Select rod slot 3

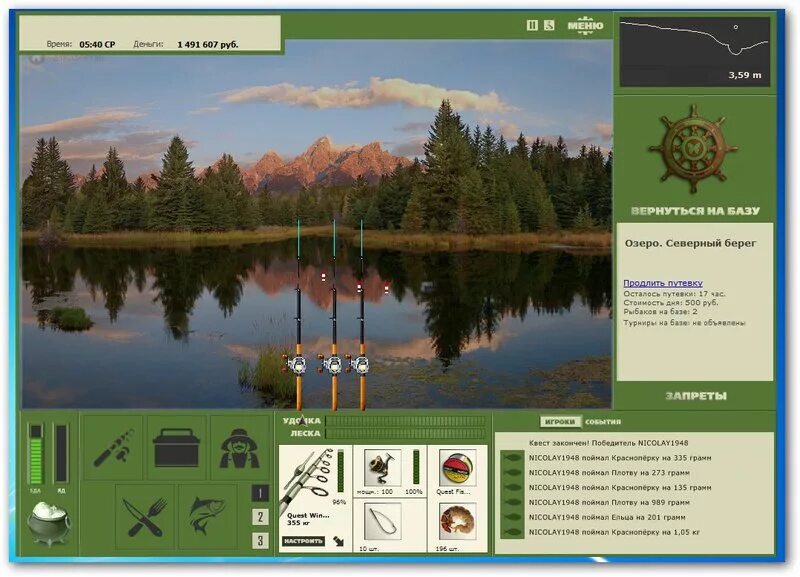coord(260,540)
